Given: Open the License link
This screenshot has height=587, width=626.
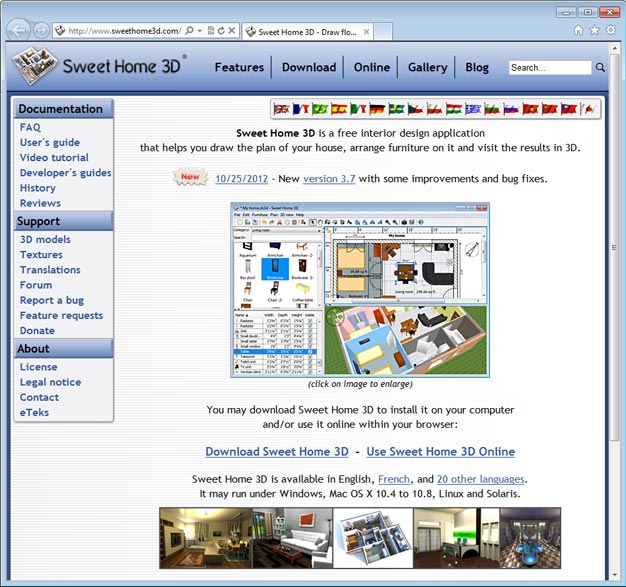Looking at the screenshot, I should coord(38,367).
